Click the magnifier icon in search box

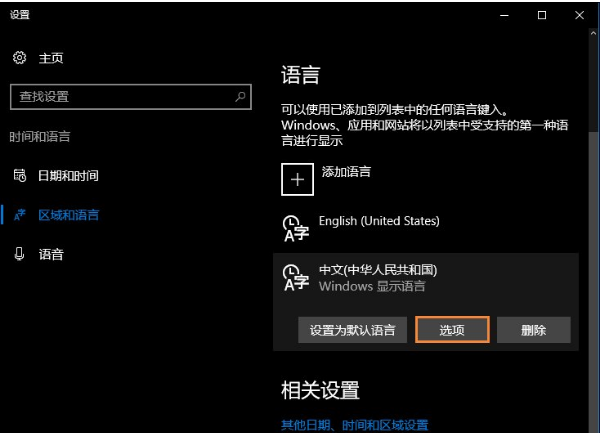(240, 97)
